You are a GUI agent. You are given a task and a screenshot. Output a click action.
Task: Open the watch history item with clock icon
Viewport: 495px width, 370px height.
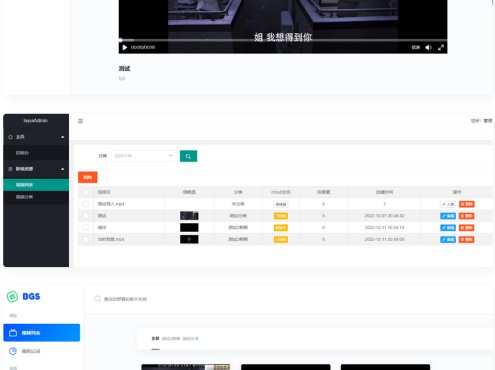click(42, 351)
